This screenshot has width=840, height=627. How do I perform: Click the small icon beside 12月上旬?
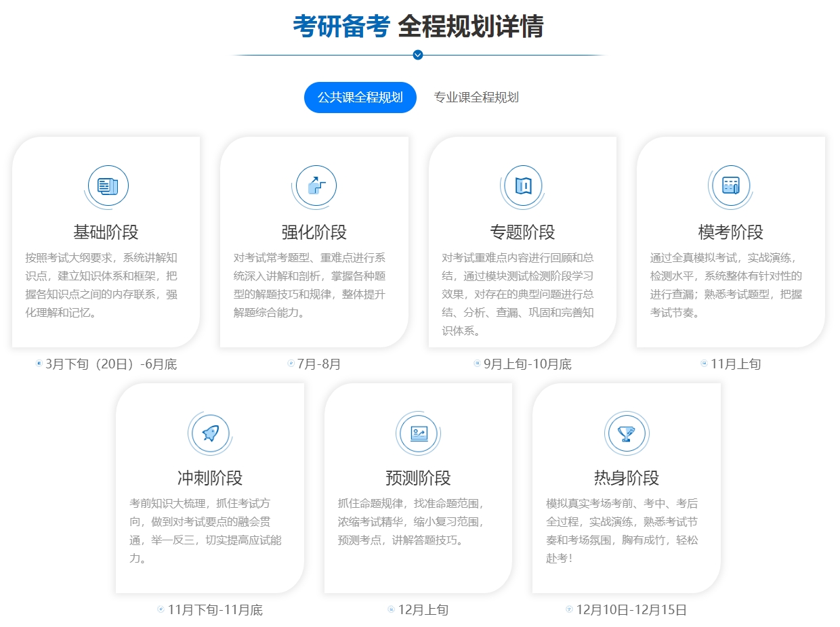pos(391,609)
